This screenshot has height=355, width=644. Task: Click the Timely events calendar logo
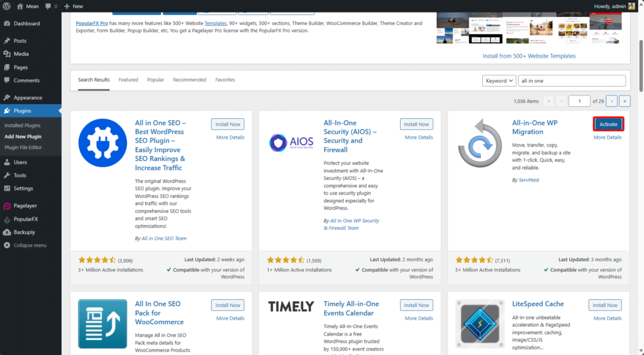pyautogui.click(x=291, y=307)
